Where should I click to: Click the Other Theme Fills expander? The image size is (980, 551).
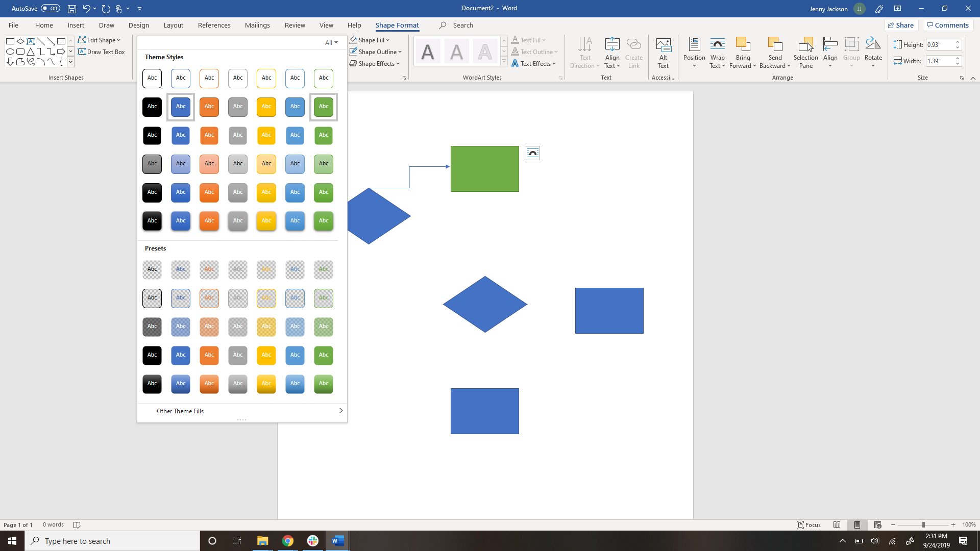(x=340, y=410)
